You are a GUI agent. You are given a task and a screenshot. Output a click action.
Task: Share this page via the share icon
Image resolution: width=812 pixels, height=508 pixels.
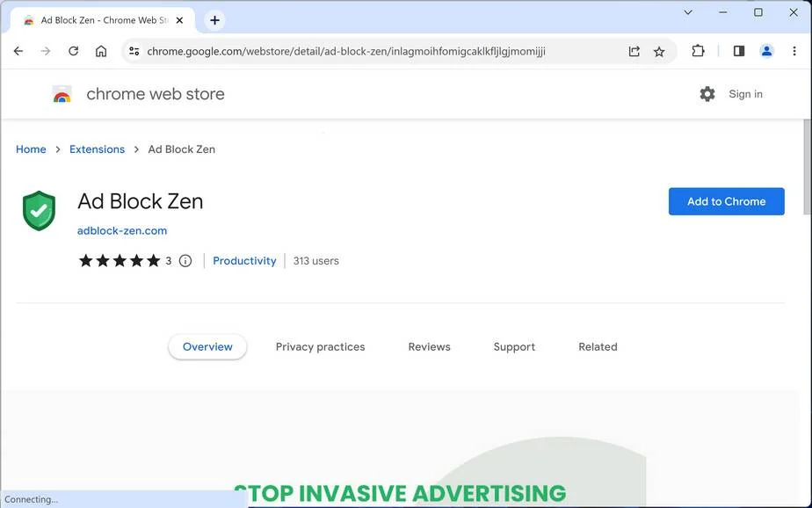(634, 51)
